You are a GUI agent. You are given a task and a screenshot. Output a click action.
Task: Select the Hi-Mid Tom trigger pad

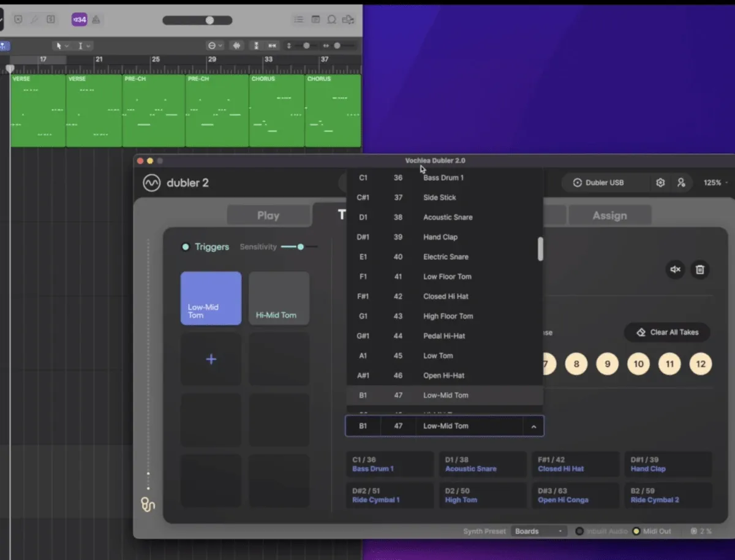click(x=279, y=298)
